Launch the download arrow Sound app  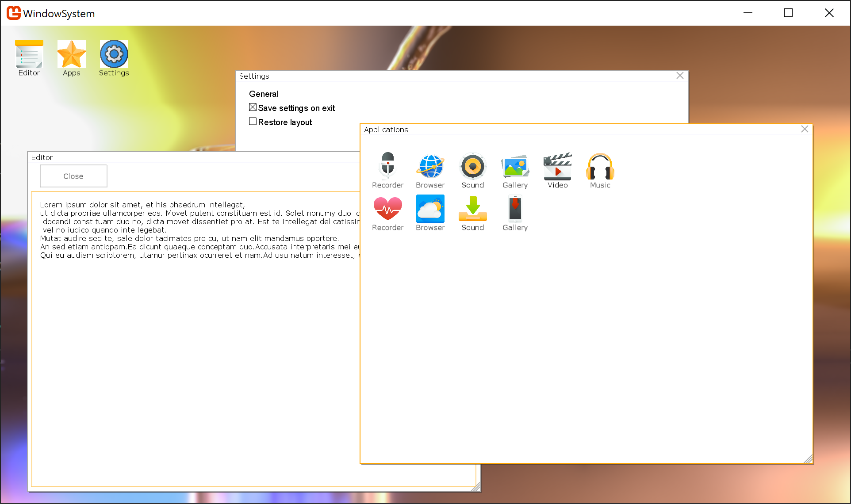tap(472, 209)
